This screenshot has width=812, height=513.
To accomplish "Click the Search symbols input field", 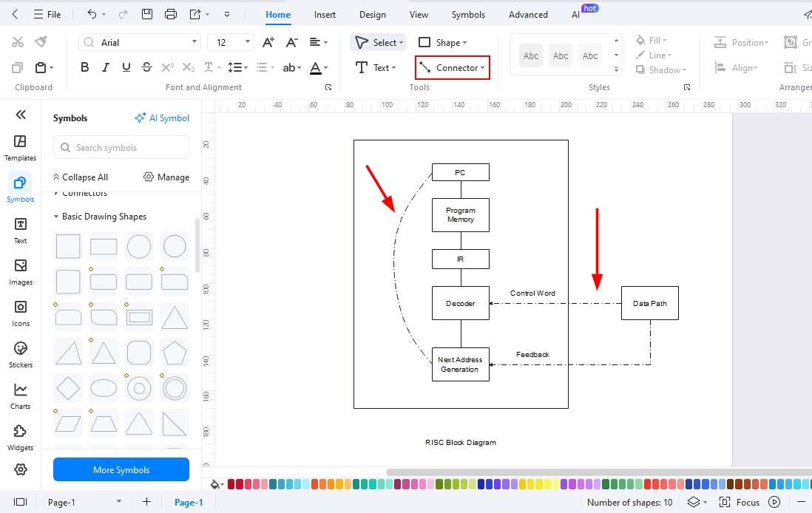I will 121,147.
